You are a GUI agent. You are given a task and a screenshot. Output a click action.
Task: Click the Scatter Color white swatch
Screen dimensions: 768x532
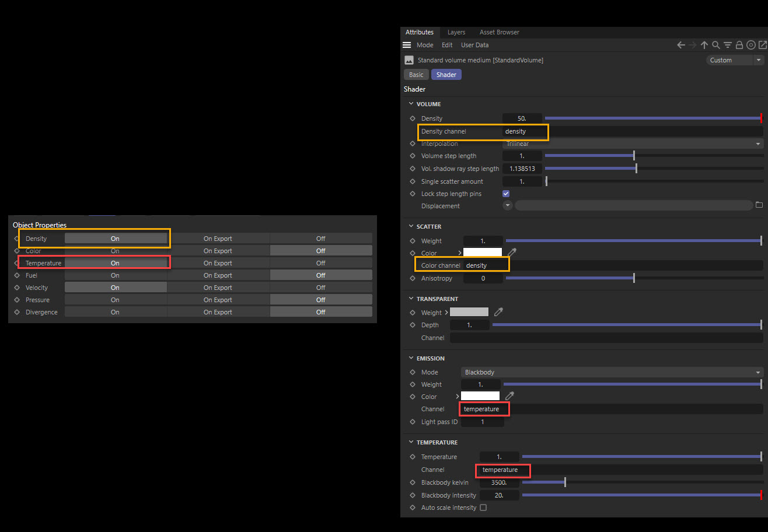482,252
